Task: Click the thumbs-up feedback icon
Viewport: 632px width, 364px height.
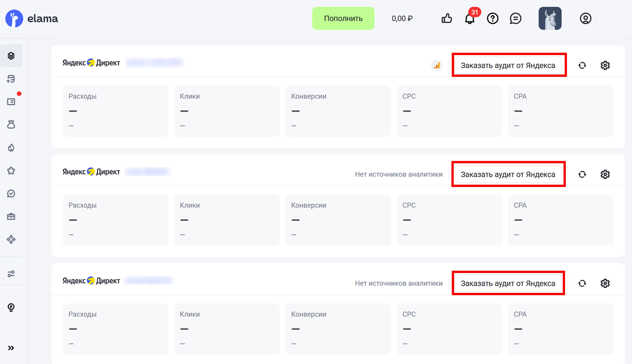Action: 447,19
